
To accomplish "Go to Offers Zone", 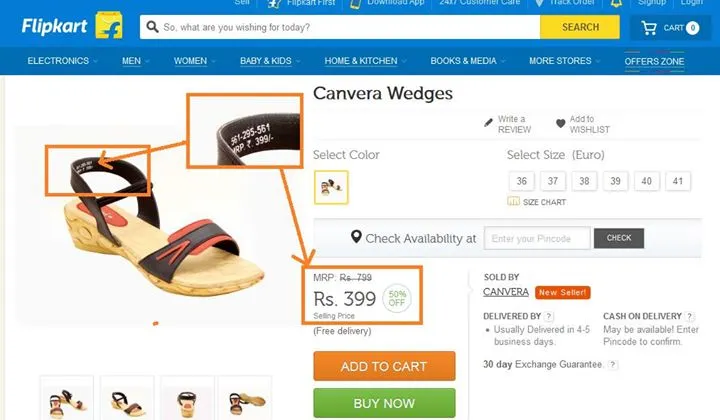I will click(655, 62).
